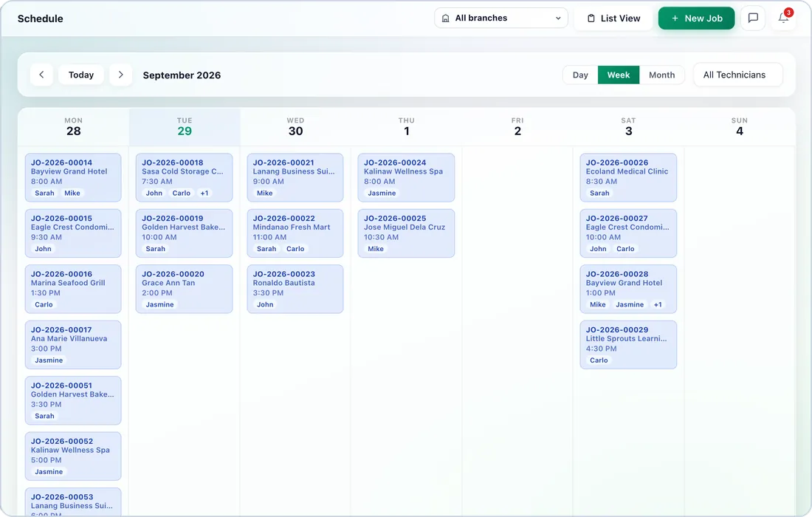Select Friday 2 column header
The height and width of the screenshot is (517, 812).
click(x=517, y=127)
